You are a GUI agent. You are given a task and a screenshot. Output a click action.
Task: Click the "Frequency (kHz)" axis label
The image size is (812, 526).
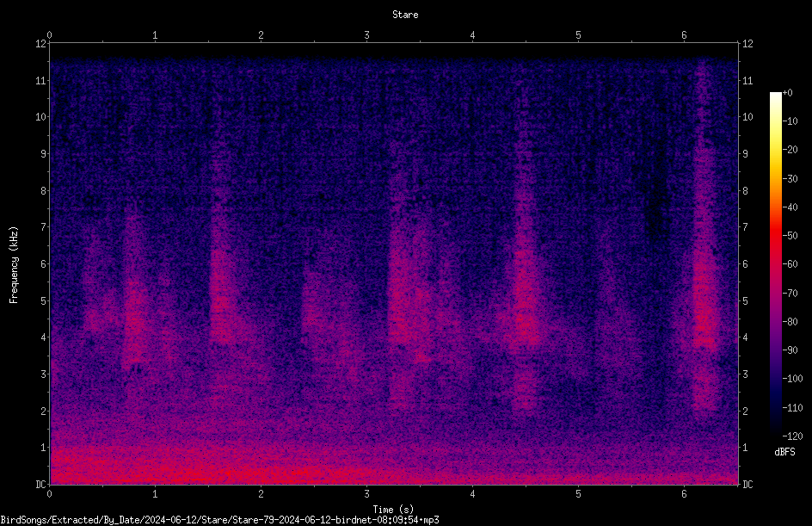tap(14, 265)
